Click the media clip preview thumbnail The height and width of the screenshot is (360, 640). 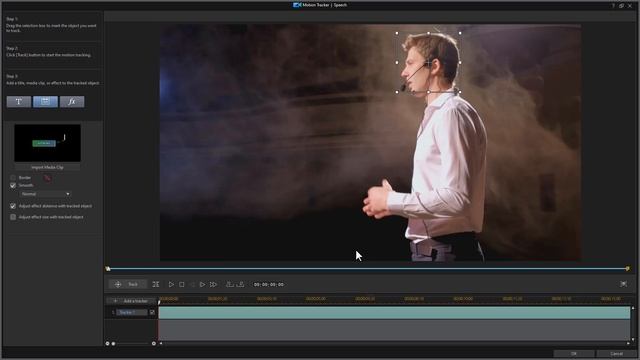47,143
